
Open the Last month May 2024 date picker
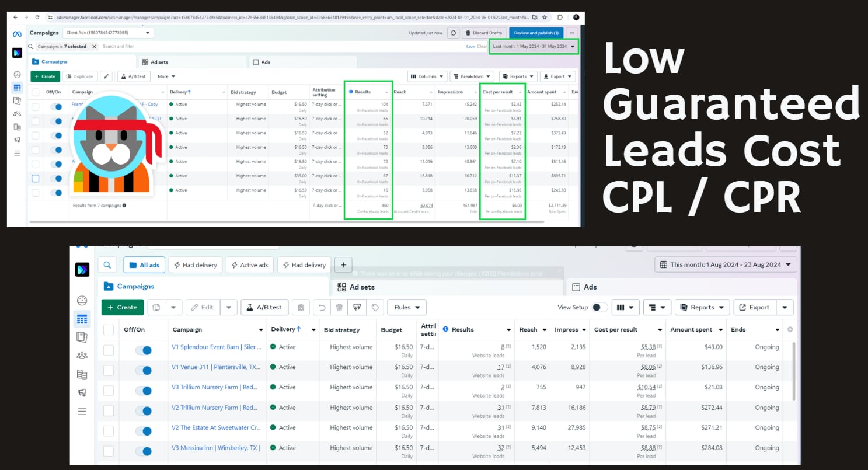(x=533, y=46)
